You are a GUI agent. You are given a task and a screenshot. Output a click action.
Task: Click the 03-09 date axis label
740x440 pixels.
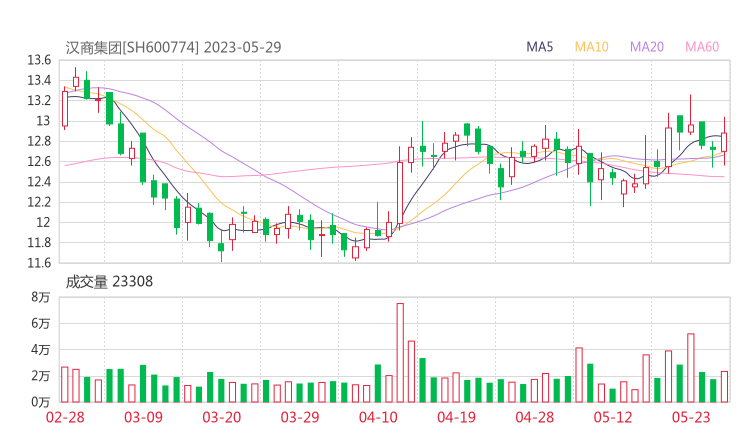(143, 417)
